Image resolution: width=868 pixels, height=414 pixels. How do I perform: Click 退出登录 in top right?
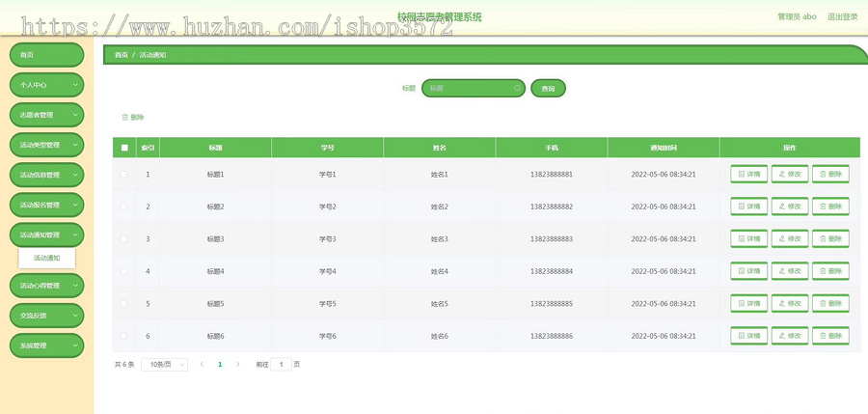843,16
